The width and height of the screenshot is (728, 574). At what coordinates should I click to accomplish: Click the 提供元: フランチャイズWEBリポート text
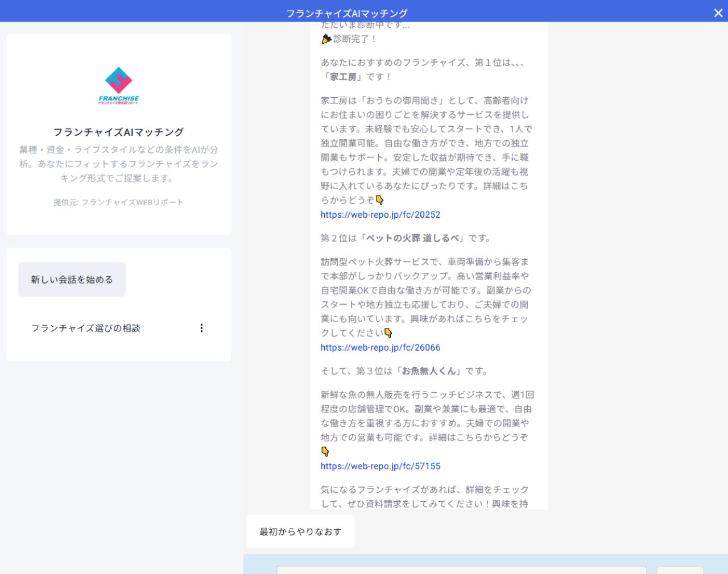[x=119, y=202]
